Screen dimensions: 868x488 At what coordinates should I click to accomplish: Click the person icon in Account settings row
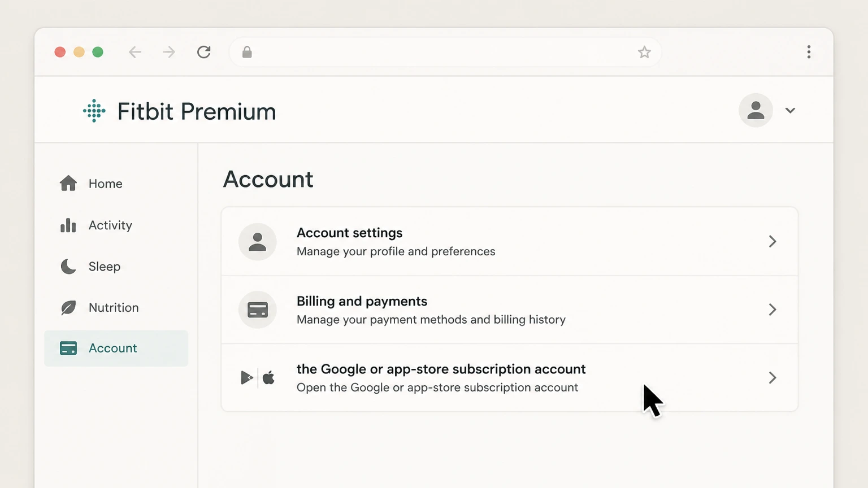258,242
